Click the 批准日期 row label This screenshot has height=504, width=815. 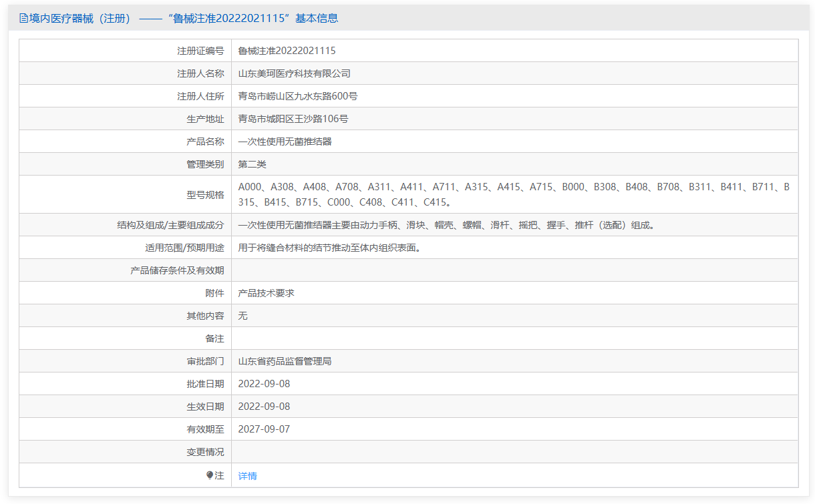pos(205,384)
